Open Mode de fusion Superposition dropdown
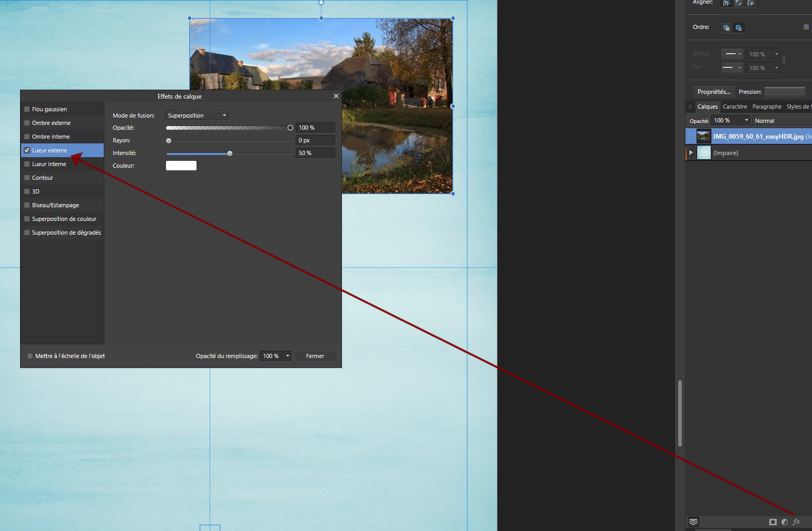812x531 pixels. [197, 115]
